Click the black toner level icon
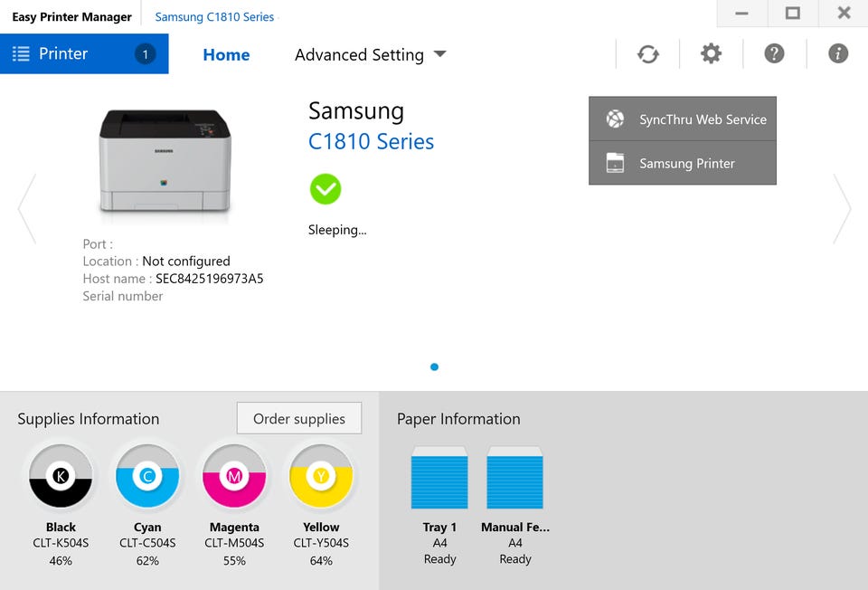Viewport: 868px width, 590px height. (x=61, y=476)
